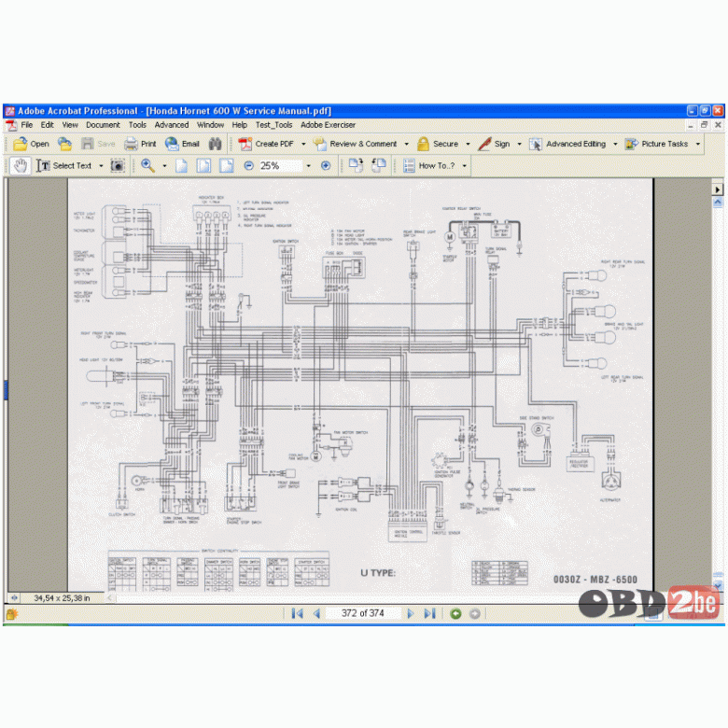This screenshot has height=728, width=728.
Task: Click the Fit Page icon
Action: tap(203, 166)
